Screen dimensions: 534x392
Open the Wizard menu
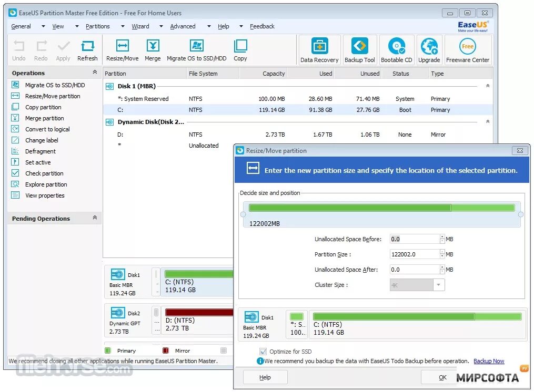point(140,26)
